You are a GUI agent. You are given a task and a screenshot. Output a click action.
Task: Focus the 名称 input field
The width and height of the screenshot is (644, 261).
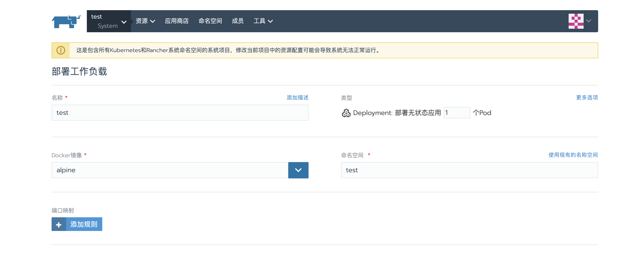click(x=180, y=113)
